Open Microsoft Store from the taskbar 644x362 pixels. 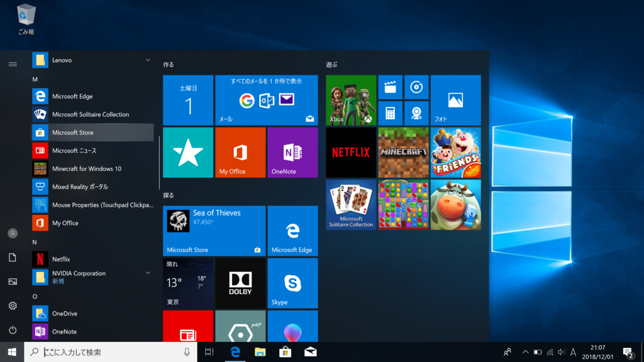point(285,352)
